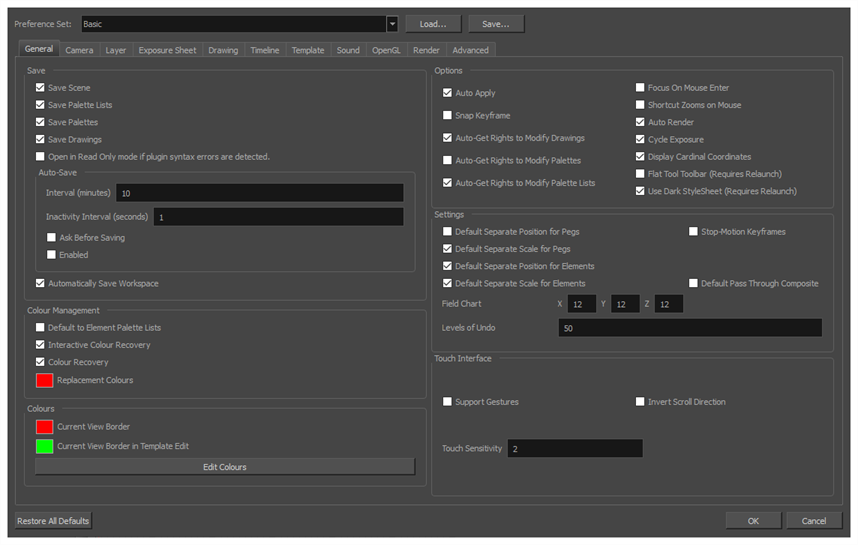
Task: Toggle the Auto Render checkbox
Action: click(x=640, y=122)
